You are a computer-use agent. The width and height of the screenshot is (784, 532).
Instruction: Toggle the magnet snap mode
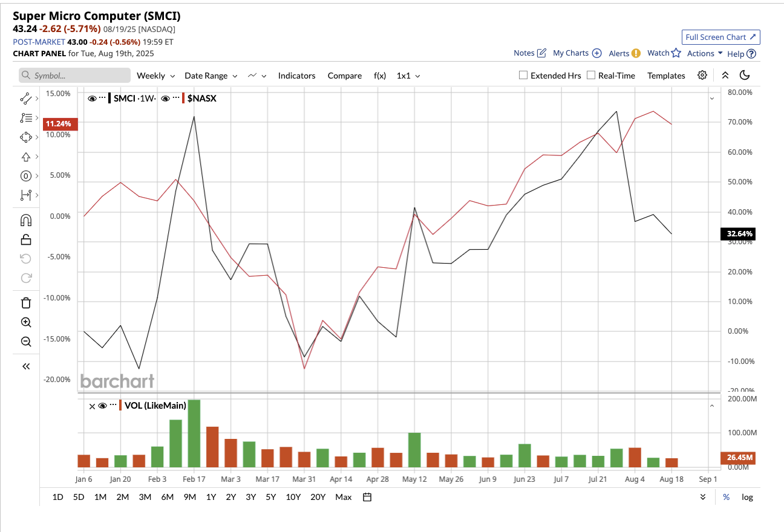tap(26, 219)
